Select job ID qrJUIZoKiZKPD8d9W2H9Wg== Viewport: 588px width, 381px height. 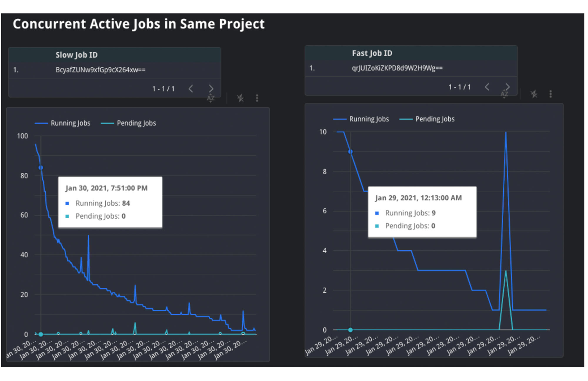[397, 68]
